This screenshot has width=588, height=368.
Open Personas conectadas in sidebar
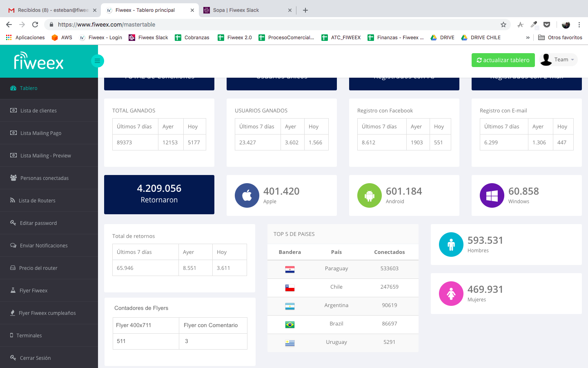[x=44, y=178]
